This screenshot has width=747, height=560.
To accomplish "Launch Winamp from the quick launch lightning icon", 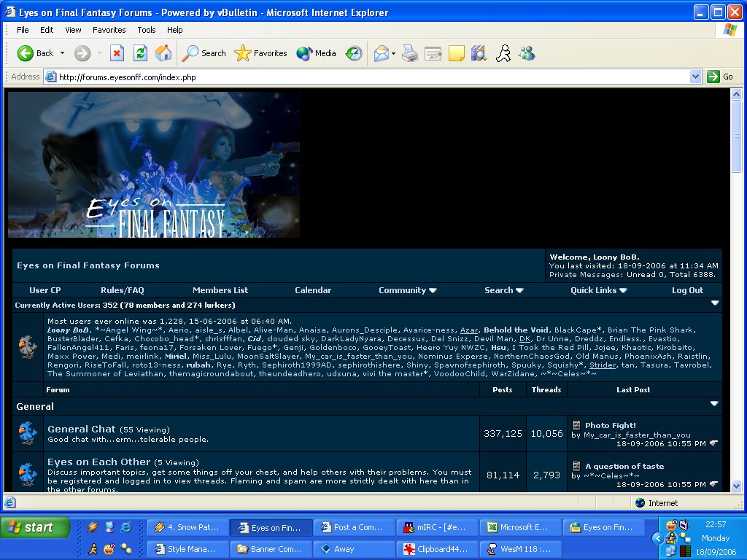I will point(93,526).
